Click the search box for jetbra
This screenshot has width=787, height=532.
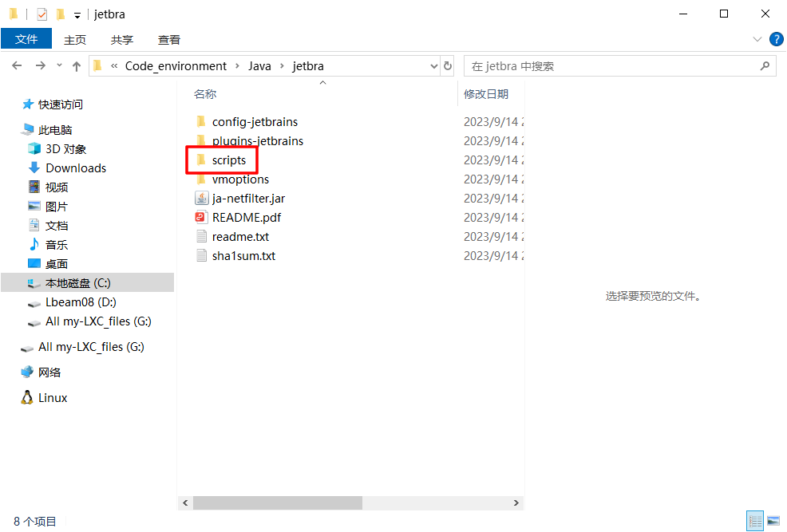615,66
